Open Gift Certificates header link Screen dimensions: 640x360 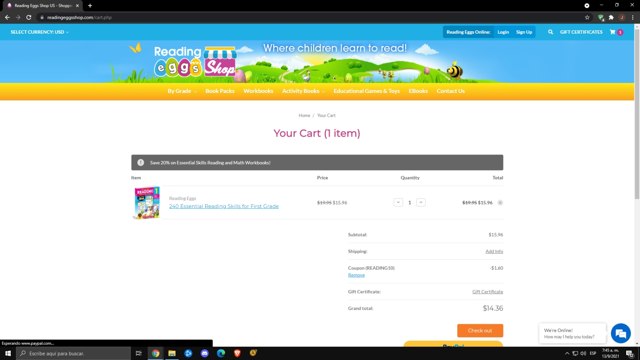[581, 32]
